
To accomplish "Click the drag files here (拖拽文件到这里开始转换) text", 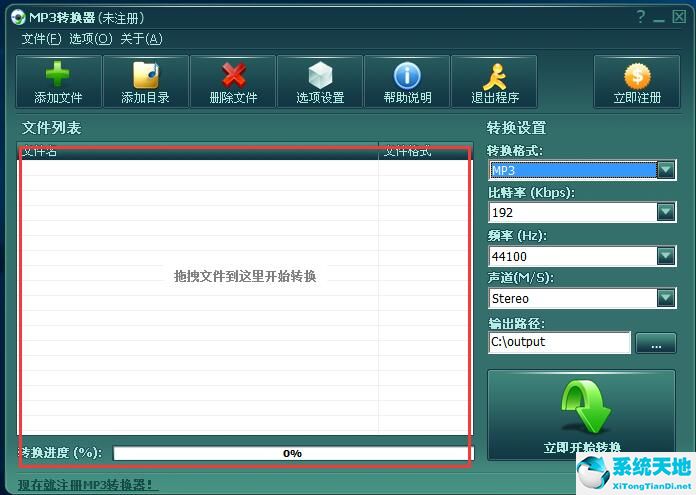I will 245,276.
